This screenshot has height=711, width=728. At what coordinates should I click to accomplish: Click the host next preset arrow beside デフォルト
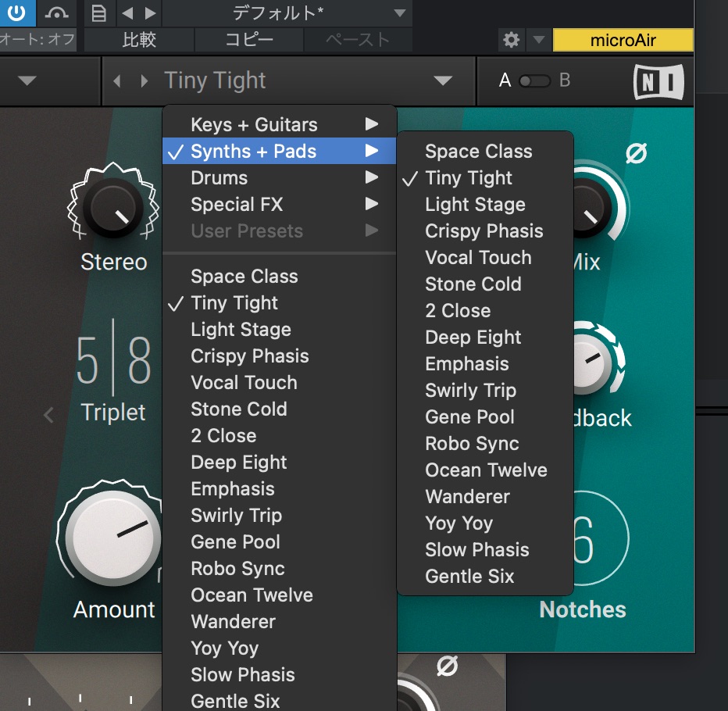(151, 13)
